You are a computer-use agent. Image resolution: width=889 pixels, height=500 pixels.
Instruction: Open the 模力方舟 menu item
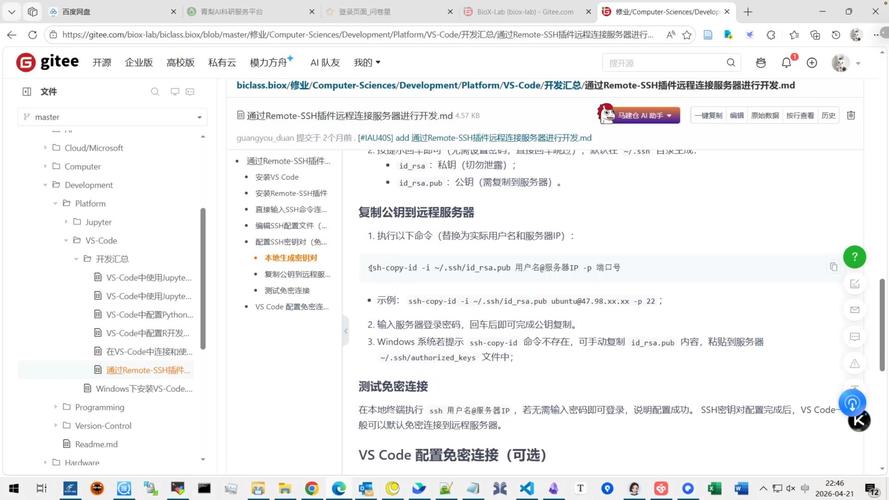point(269,62)
